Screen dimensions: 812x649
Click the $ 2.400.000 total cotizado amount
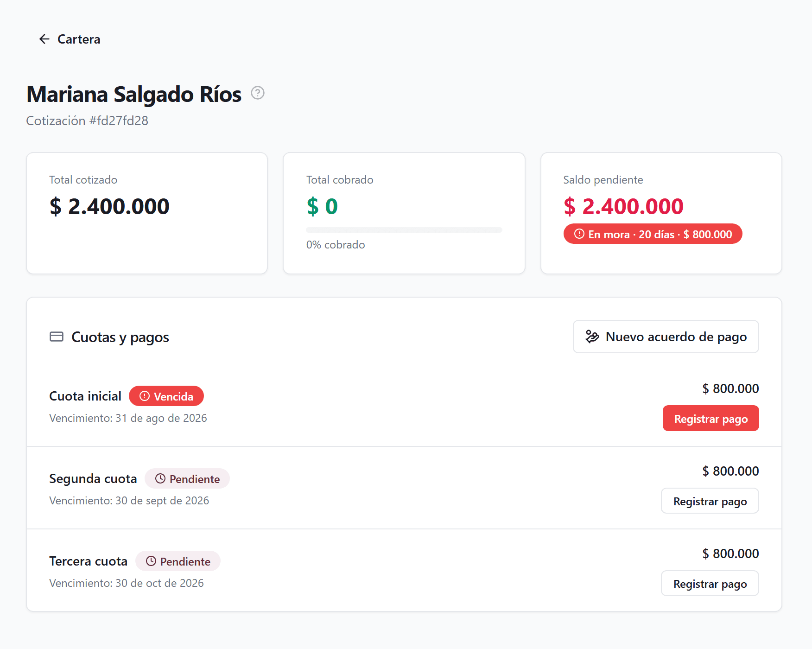coord(109,206)
